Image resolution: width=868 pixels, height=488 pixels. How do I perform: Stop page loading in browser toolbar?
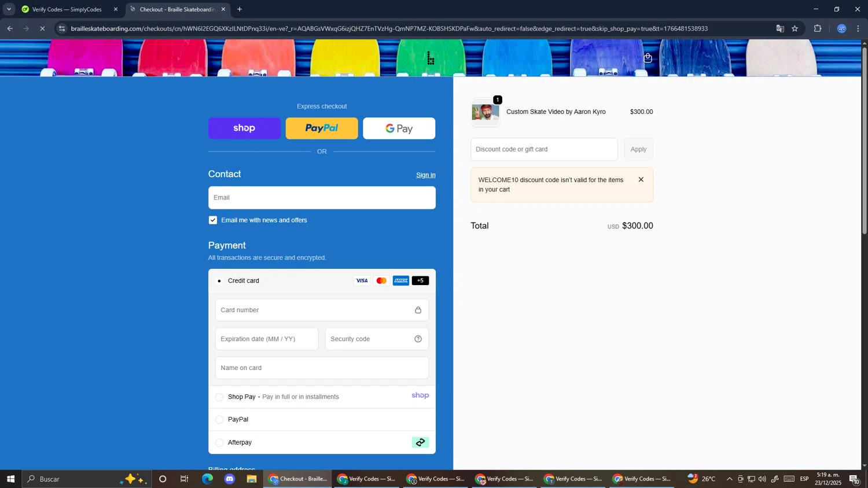[x=42, y=28]
